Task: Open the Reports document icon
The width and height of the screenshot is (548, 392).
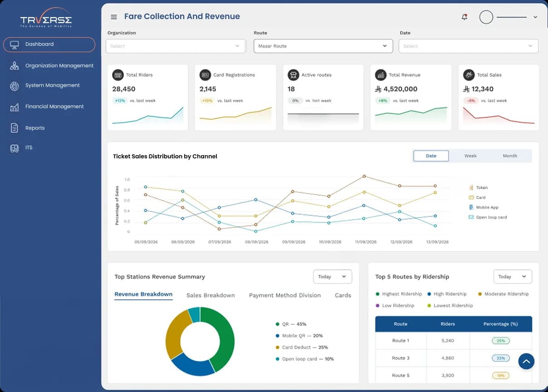Action: [15, 128]
